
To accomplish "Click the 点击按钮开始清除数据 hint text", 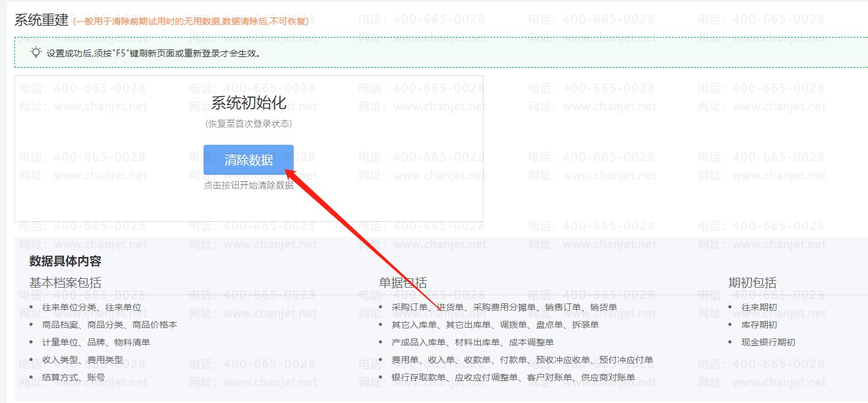I will click(x=249, y=186).
